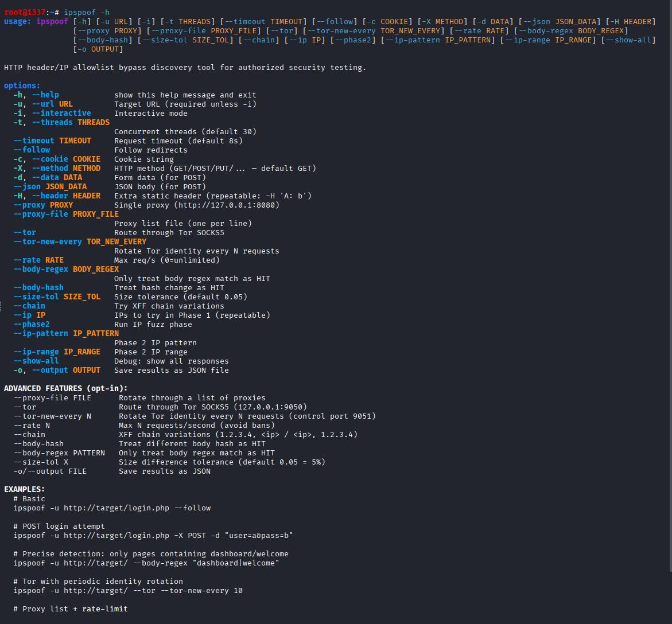Click '[--show-all]' in the usage line
The image size is (672, 624).
(628, 40)
